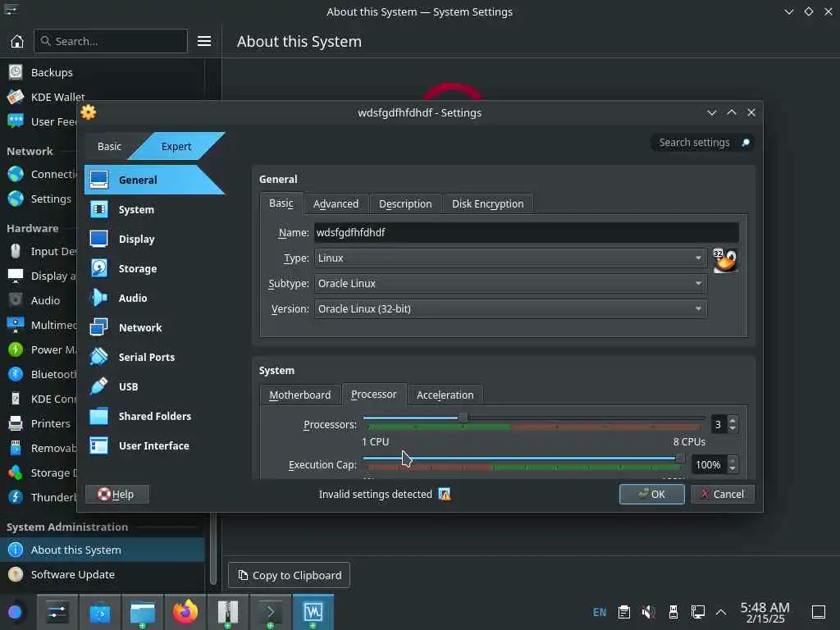Open the Storage settings category
840x630 pixels.
tap(154, 268)
